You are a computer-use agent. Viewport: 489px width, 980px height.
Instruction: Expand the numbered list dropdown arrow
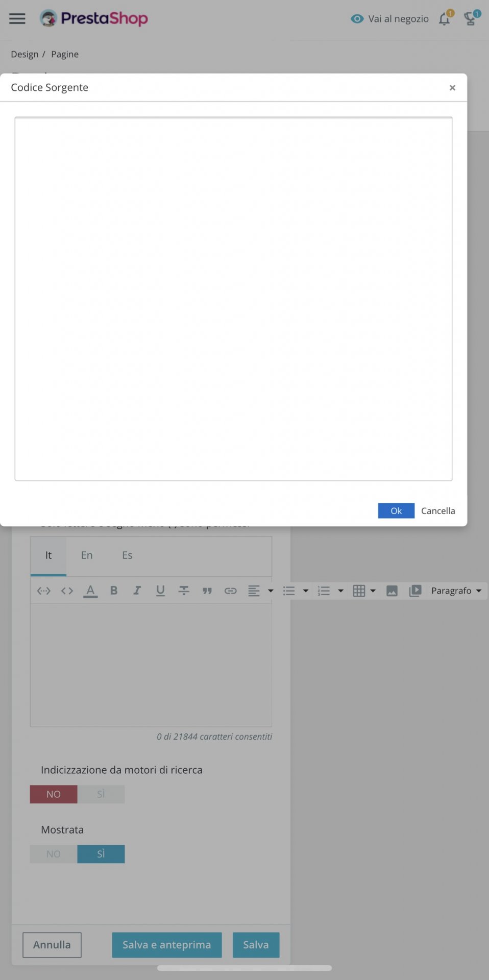[340, 591]
